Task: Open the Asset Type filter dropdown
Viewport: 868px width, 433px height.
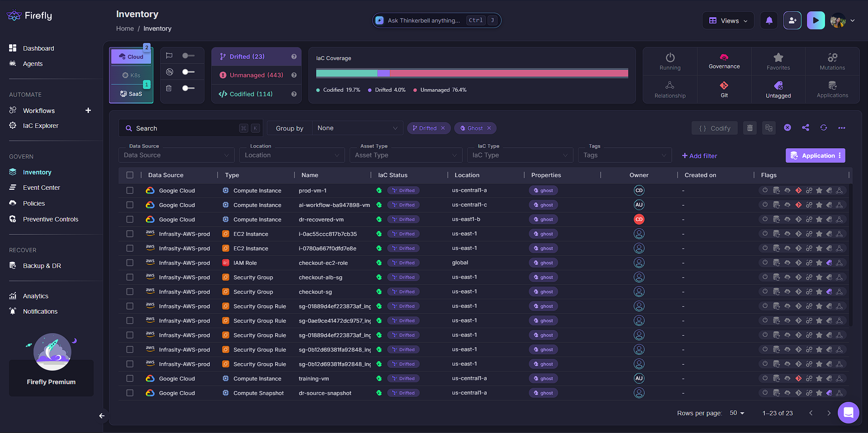Action: click(406, 155)
